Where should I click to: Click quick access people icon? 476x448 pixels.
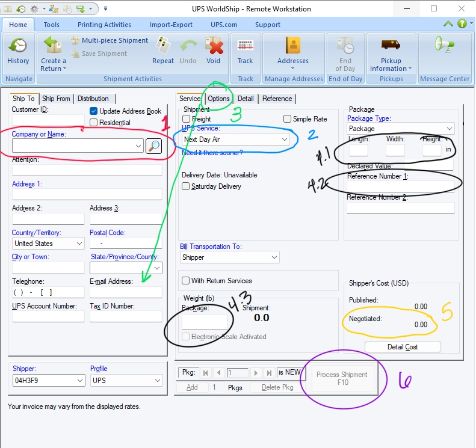[54, 9]
